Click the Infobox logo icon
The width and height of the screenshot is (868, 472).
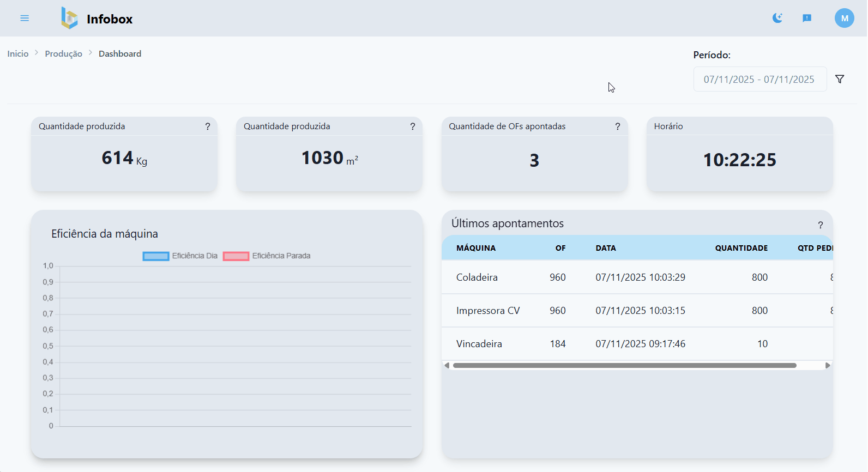(69, 18)
